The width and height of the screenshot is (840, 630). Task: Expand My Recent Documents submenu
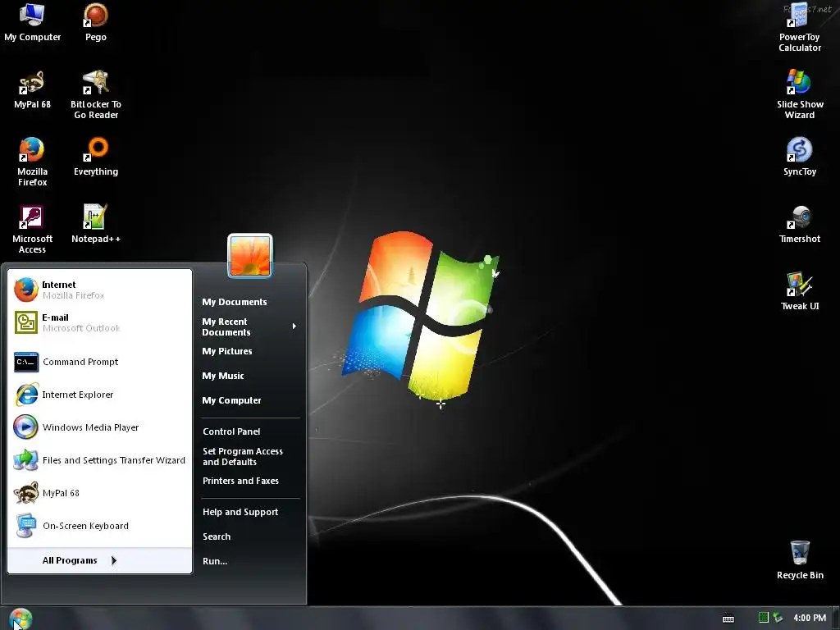249,326
